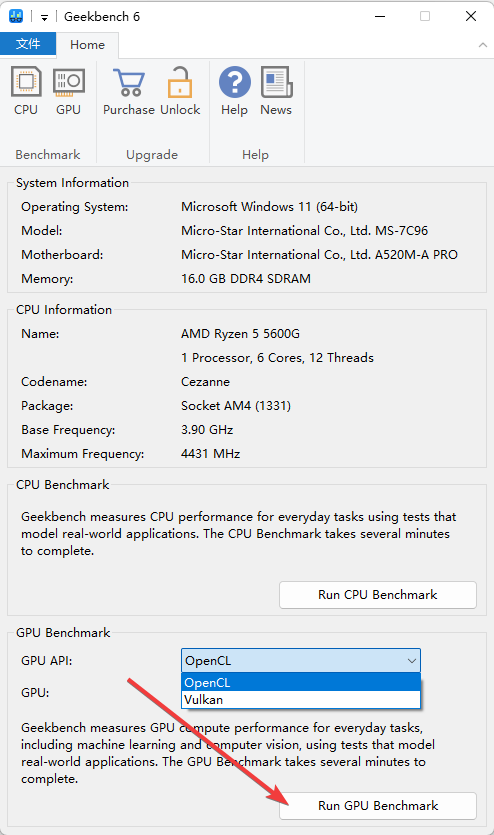Close the Geekbench 6 window

point(471,17)
